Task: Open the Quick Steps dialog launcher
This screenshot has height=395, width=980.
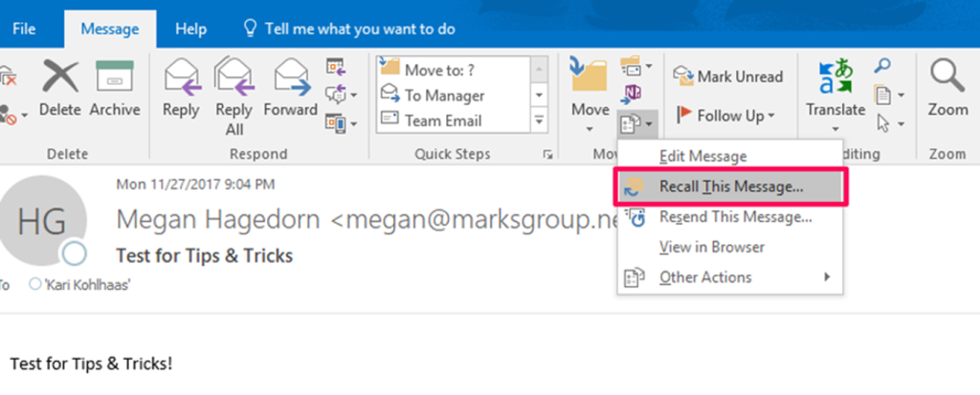Action: tap(547, 154)
